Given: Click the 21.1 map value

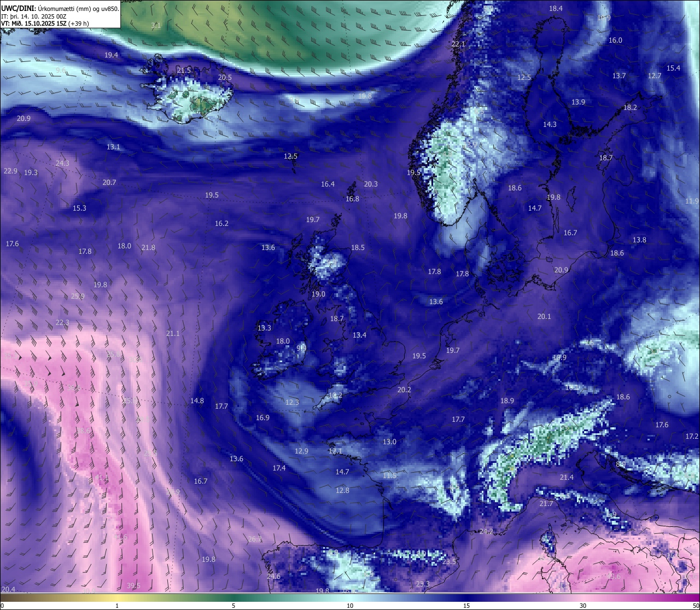Looking at the screenshot, I should [x=173, y=334].
